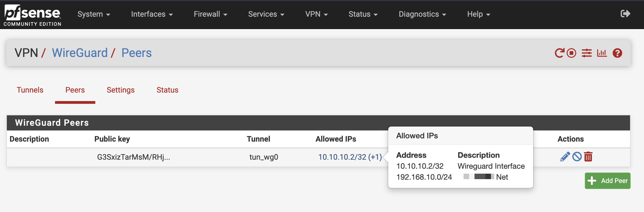Open the Diagnostics dropdown menu
Screen dimensions: 644x212
(x=422, y=14)
